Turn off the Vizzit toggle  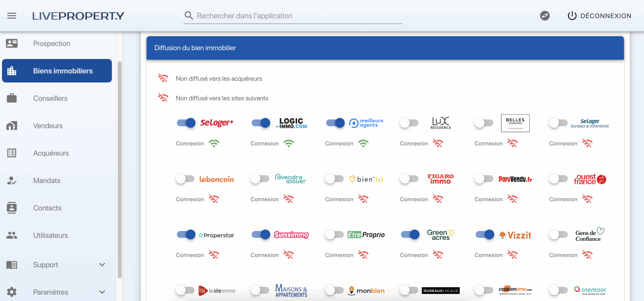pyautogui.click(x=485, y=235)
